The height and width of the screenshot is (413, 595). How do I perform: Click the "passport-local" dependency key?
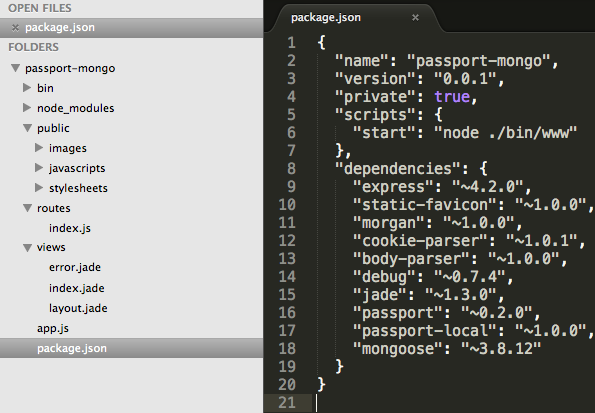click(425, 331)
